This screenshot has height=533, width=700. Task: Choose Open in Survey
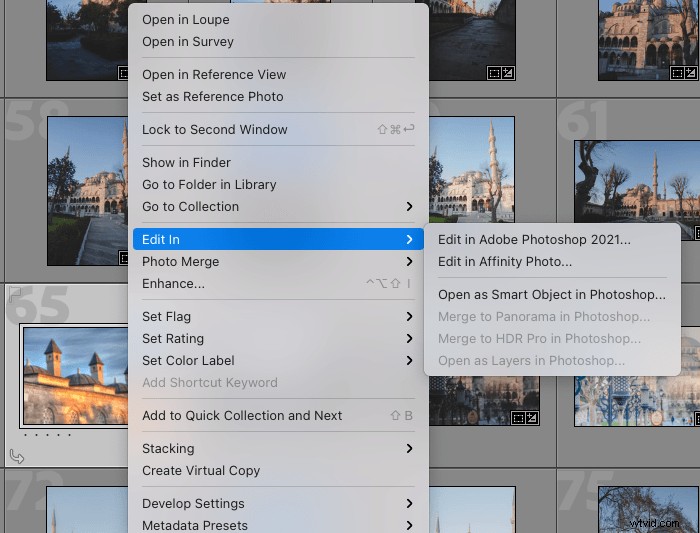(278, 42)
